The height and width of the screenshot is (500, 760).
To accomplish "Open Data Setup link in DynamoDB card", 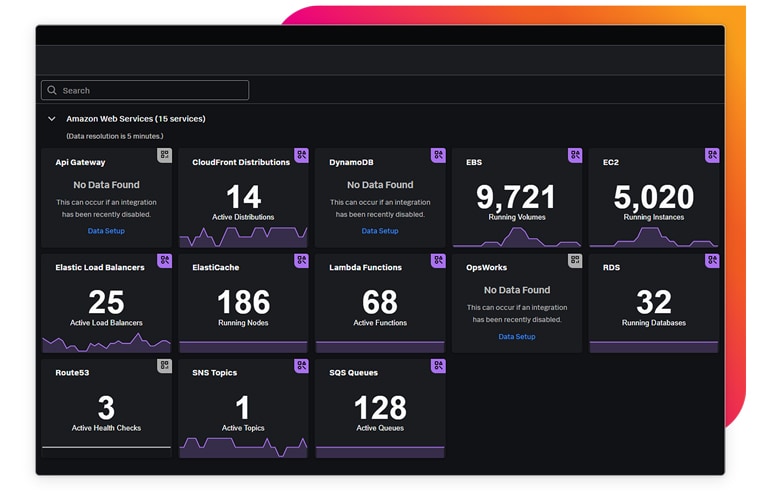I will 380,231.
